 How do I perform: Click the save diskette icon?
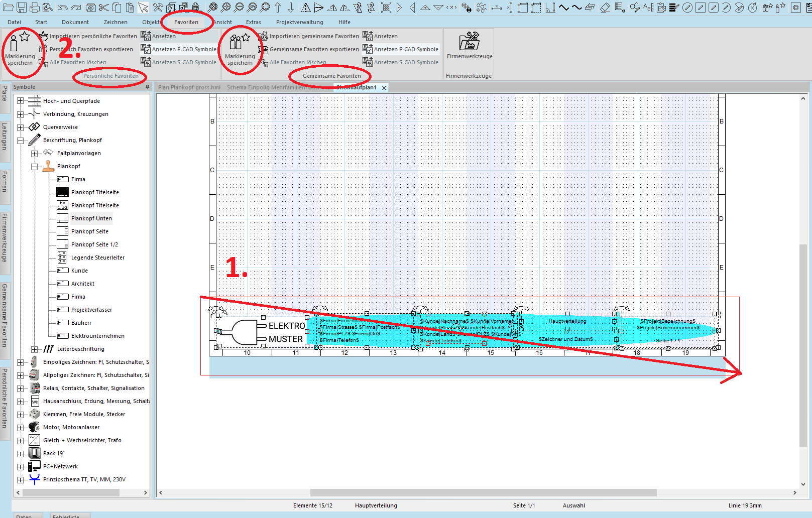pyautogui.click(x=21, y=8)
